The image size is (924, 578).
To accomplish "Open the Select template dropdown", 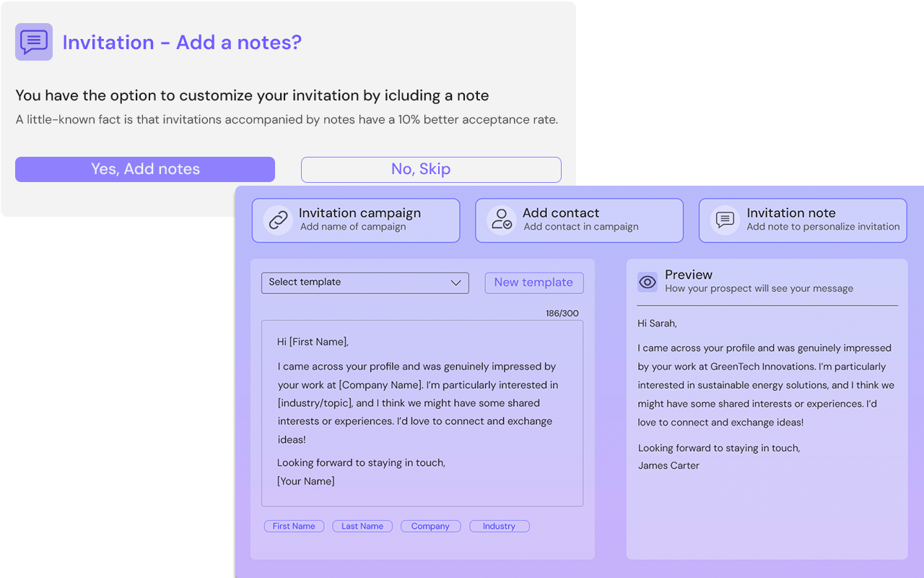I will coord(365,282).
